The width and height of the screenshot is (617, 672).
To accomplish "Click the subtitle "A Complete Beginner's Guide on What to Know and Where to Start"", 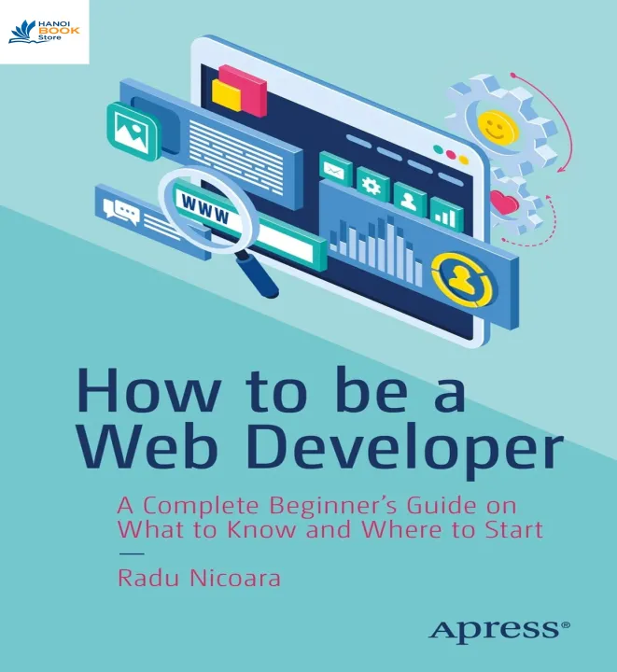I will (330, 517).
